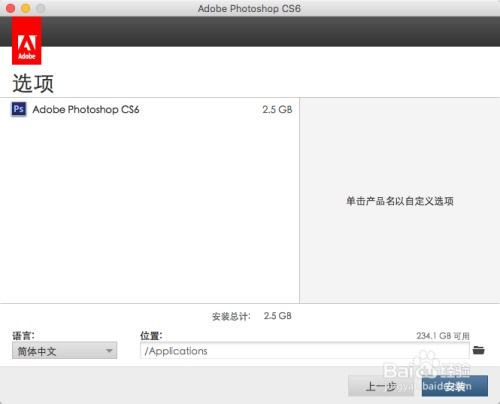Click the 语言 label above dropdown
Image resolution: width=500 pixels, height=404 pixels.
pyautogui.click(x=23, y=335)
